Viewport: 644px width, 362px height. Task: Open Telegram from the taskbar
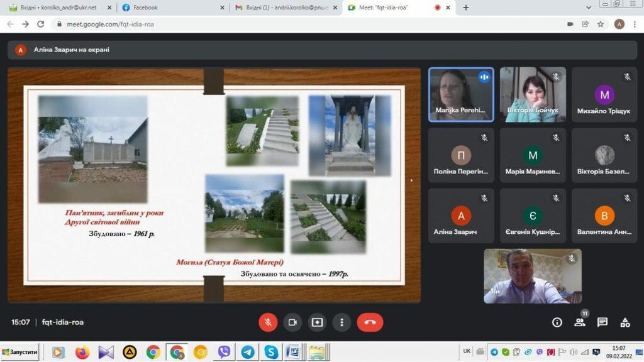(x=248, y=352)
